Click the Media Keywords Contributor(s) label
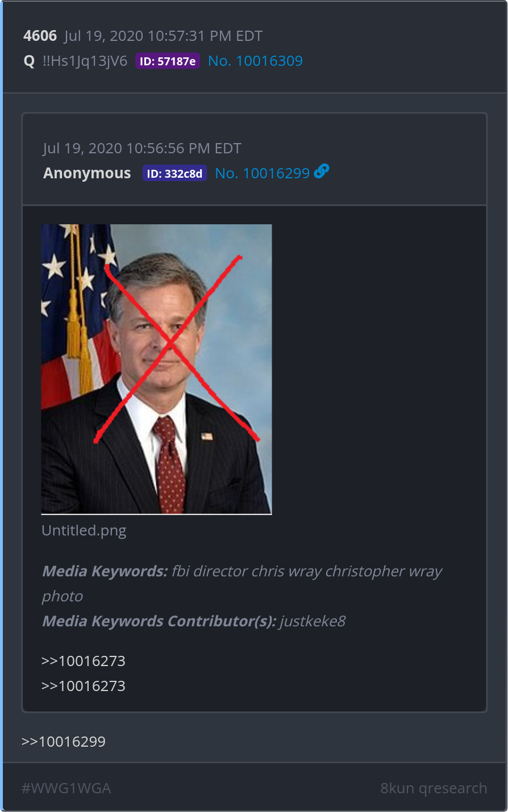This screenshot has width=508, height=812. [x=159, y=621]
